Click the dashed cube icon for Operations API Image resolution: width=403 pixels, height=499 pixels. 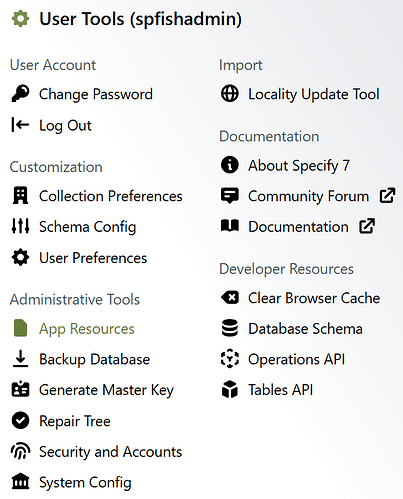[230, 359]
